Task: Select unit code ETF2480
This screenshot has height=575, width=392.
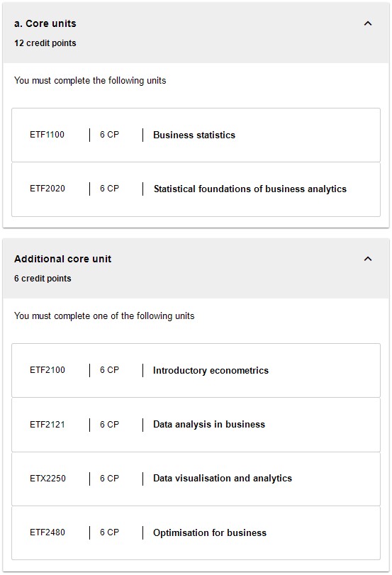Action: pyautogui.click(x=47, y=532)
